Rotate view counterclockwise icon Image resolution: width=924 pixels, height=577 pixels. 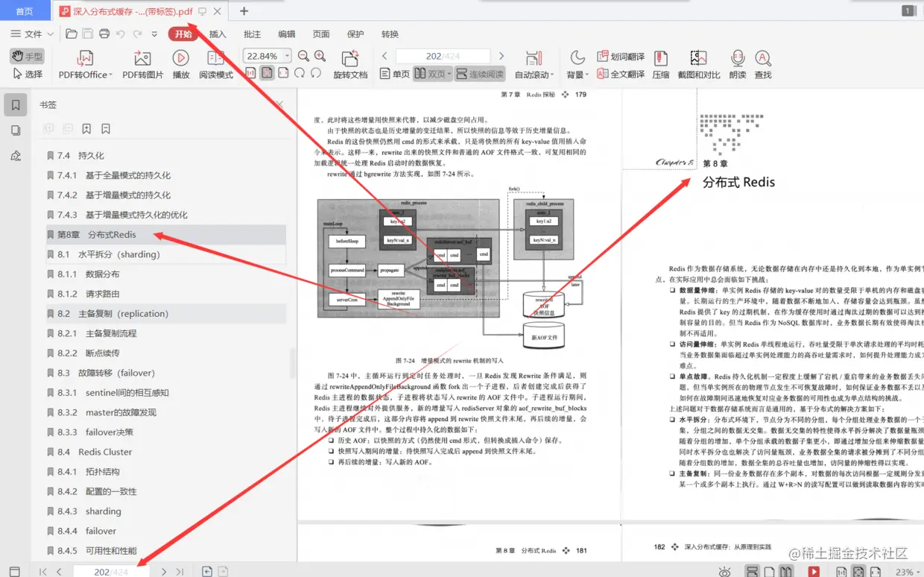click(316, 73)
